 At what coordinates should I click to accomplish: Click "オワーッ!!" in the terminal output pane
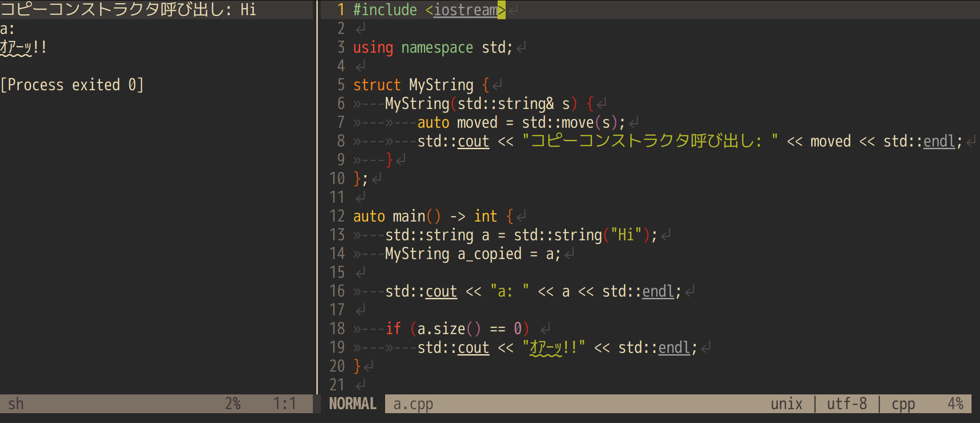(x=24, y=47)
